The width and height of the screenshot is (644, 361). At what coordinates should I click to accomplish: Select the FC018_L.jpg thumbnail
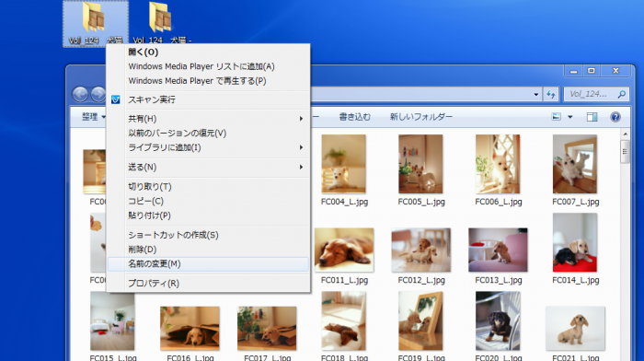(x=344, y=320)
